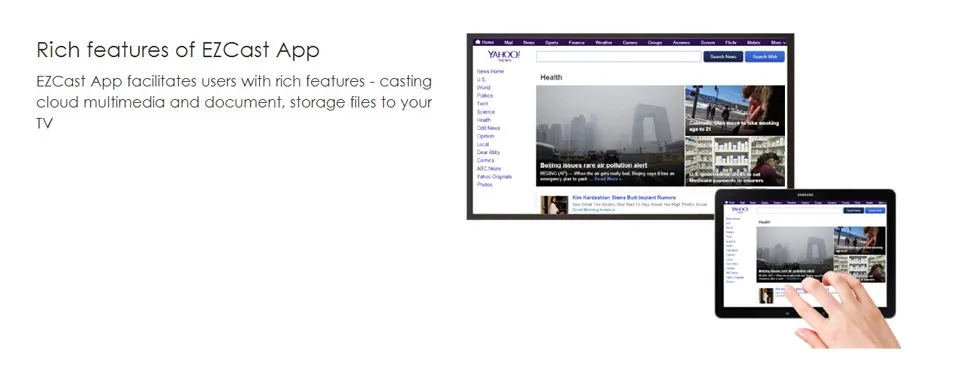This screenshot has width=960, height=366.
Task: Click the 'EZCast App facilitates users' description text
Action: click(234, 102)
